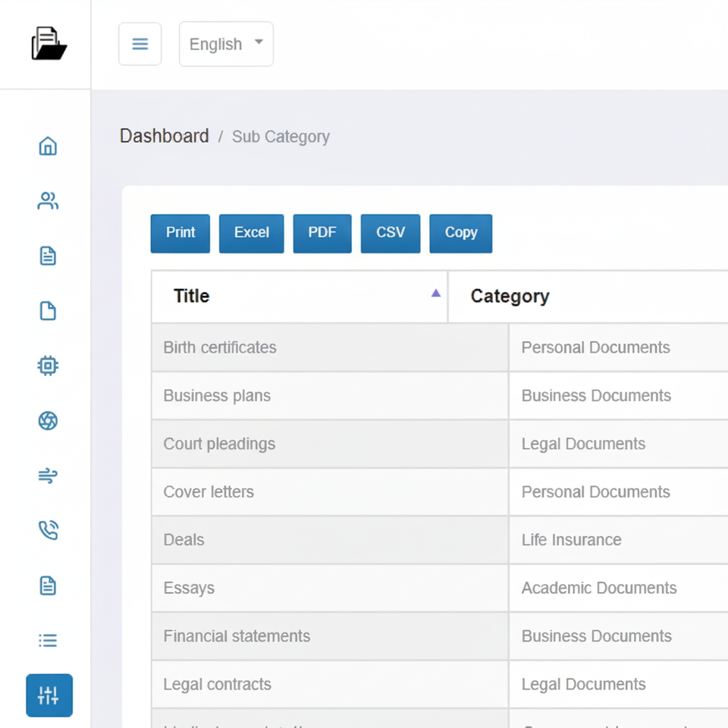Go to Dashboard breadcrumb link

(165, 136)
